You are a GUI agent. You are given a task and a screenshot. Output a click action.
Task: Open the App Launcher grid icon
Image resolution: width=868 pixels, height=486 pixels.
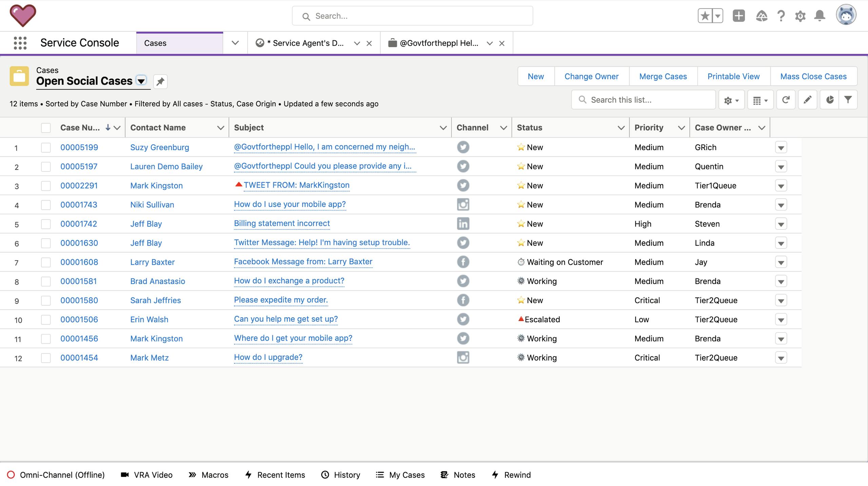pos(20,43)
